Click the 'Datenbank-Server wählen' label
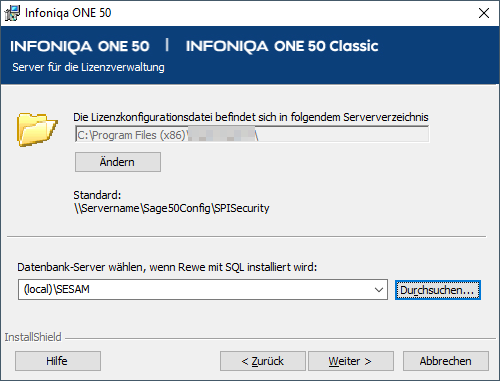The image size is (500, 381). 167,267
